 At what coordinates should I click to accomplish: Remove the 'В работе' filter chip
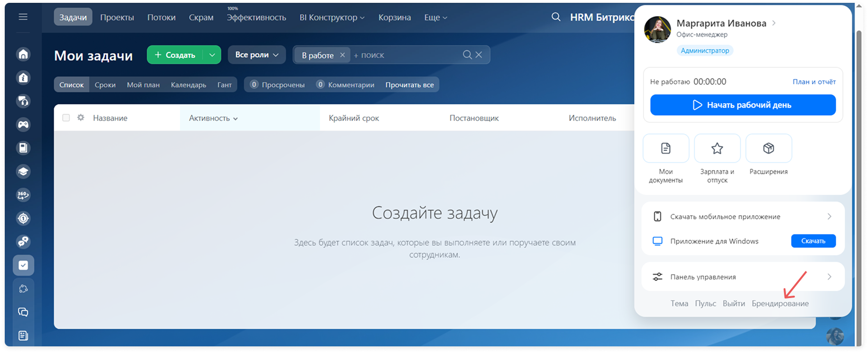pyautogui.click(x=342, y=55)
